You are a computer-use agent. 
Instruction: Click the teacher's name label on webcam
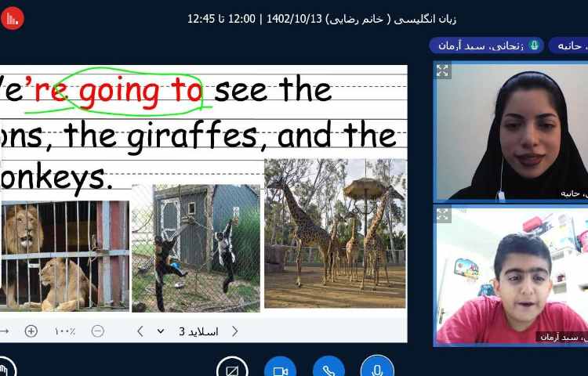point(572,193)
